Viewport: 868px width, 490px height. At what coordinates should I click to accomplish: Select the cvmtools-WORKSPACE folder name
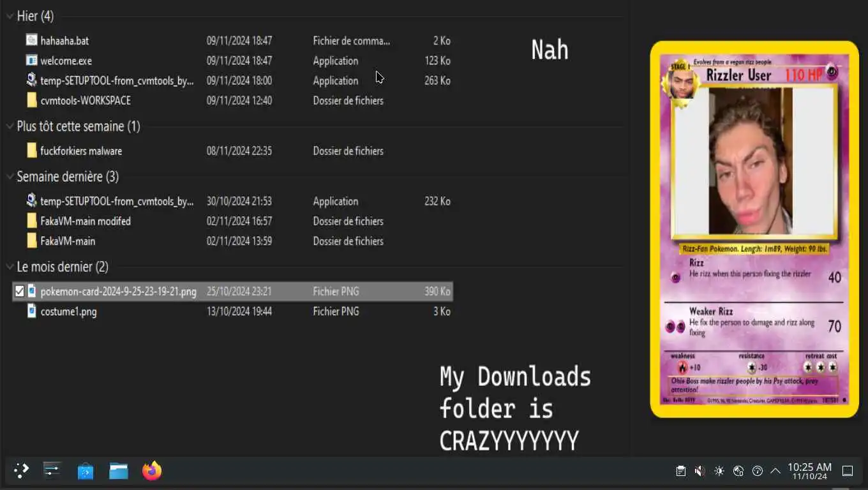click(86, 100)
